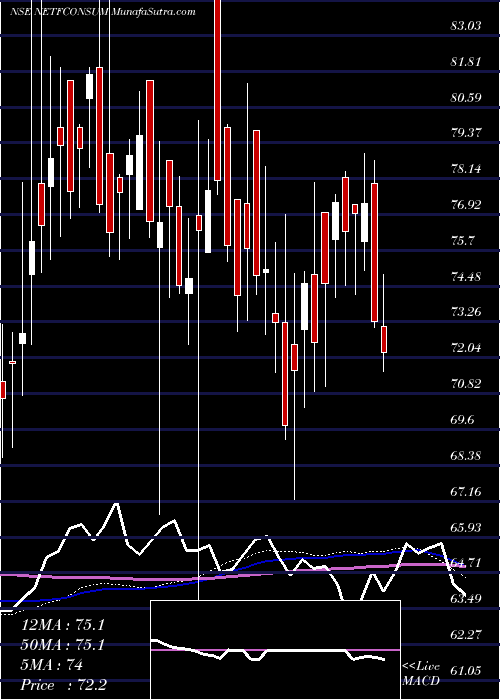
Task: Click the tall red candle that runs off the chart top
Action: (x=217, y=90)
